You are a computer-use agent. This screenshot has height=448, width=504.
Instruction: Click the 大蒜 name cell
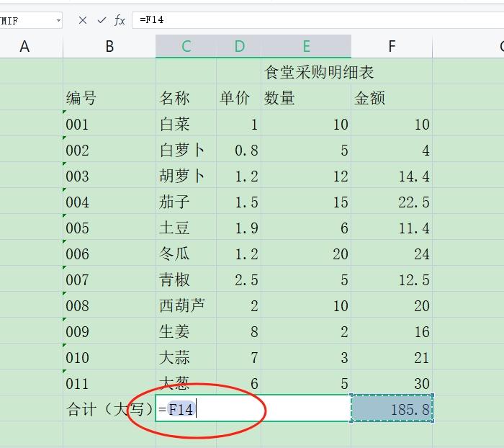(x=186, y=357)
